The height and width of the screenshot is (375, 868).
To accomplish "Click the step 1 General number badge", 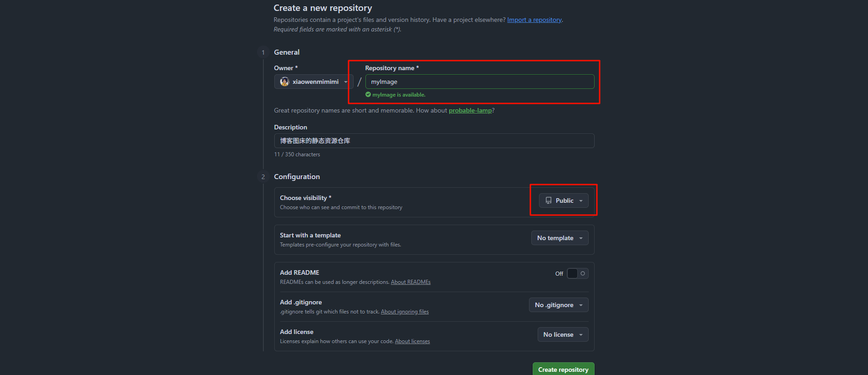I will point(263,52).
